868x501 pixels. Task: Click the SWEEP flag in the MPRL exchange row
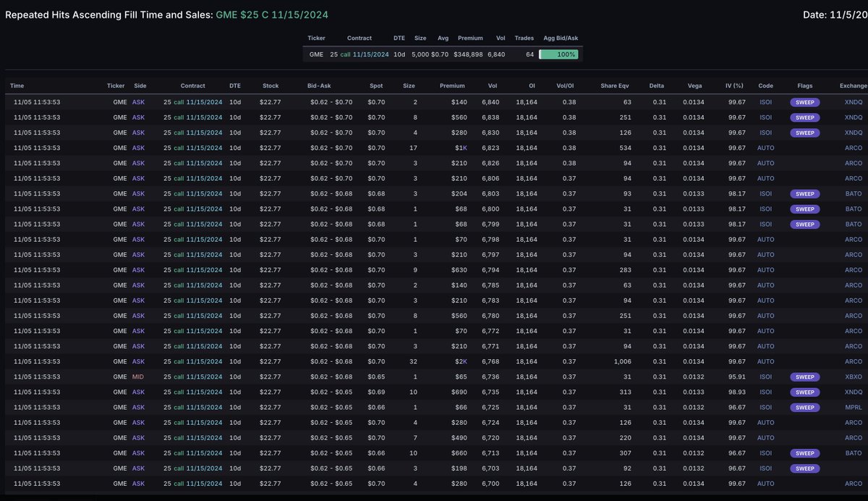tap(804, 408)
